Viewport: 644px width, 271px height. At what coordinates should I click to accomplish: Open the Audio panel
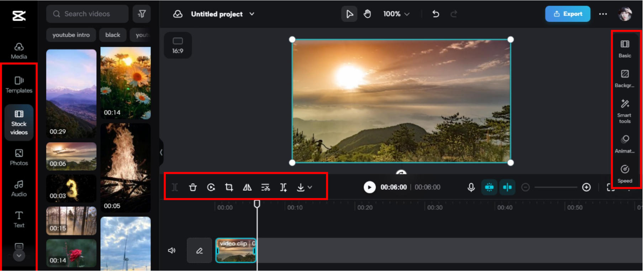[x=19, y=188]
